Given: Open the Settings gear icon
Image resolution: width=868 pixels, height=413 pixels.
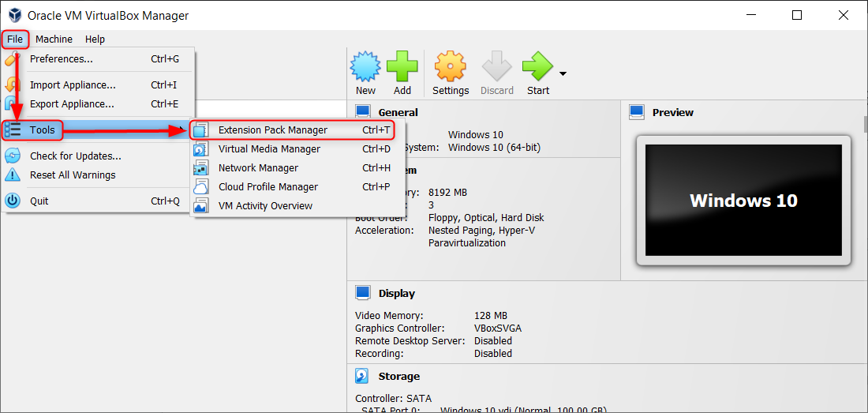Looking at the screenshot, I should (450, 66).
